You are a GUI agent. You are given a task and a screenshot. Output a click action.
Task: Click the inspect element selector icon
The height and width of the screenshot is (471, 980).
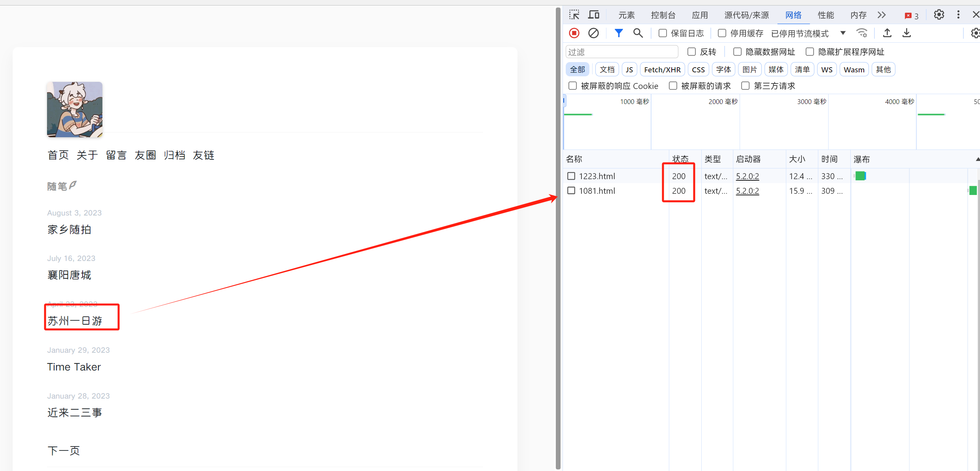tap(574, 15)
